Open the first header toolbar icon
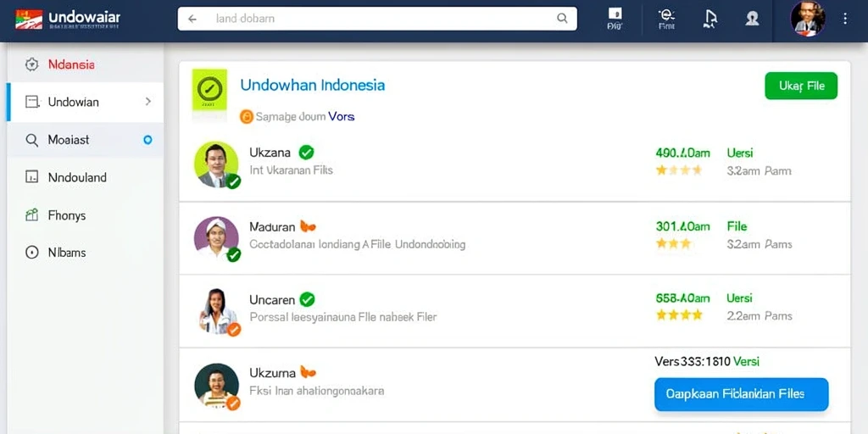Screen dimensions: 868x434 click(x=615, y=19)
